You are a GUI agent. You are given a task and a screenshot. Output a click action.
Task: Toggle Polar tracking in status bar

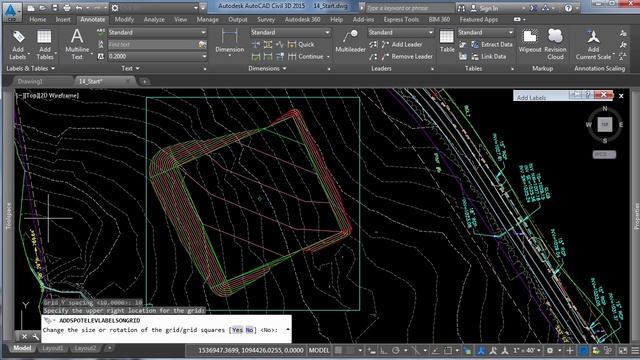point(395,350)
